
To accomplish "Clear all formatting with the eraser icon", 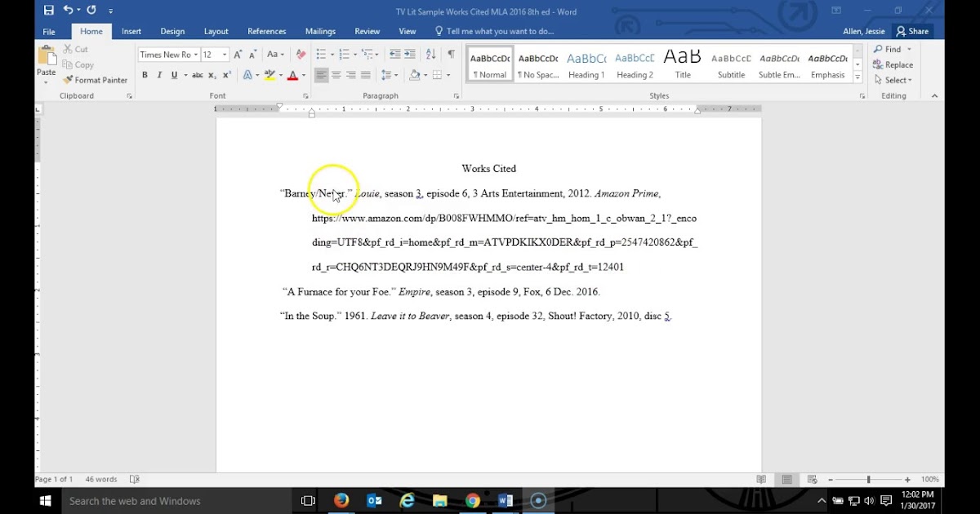I will [301, 55].
